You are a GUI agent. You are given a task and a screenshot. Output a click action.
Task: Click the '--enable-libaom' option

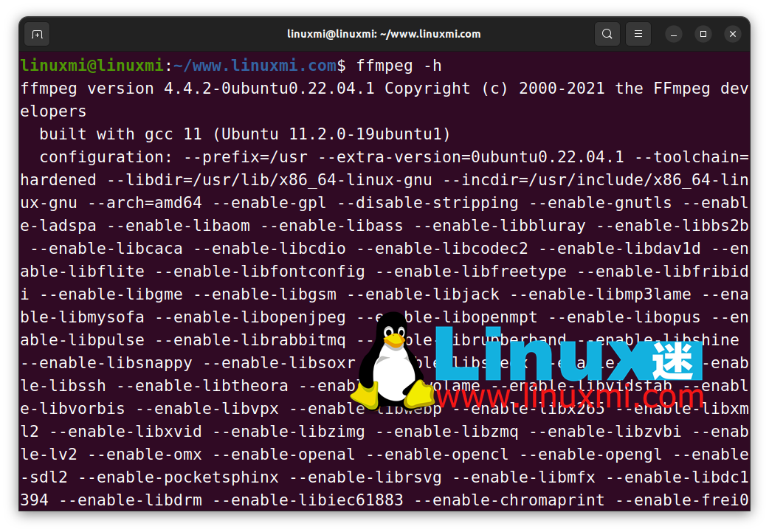179,226
